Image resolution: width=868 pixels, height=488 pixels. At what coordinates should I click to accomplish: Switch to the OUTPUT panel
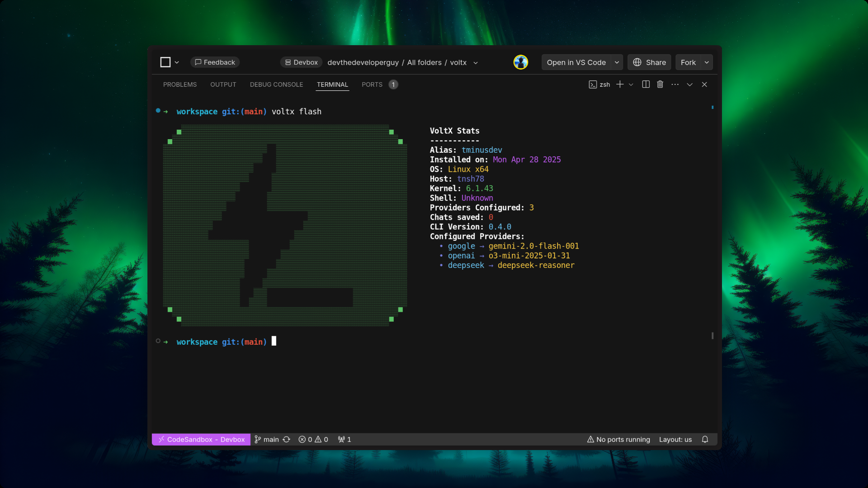(x=223, y=84)
